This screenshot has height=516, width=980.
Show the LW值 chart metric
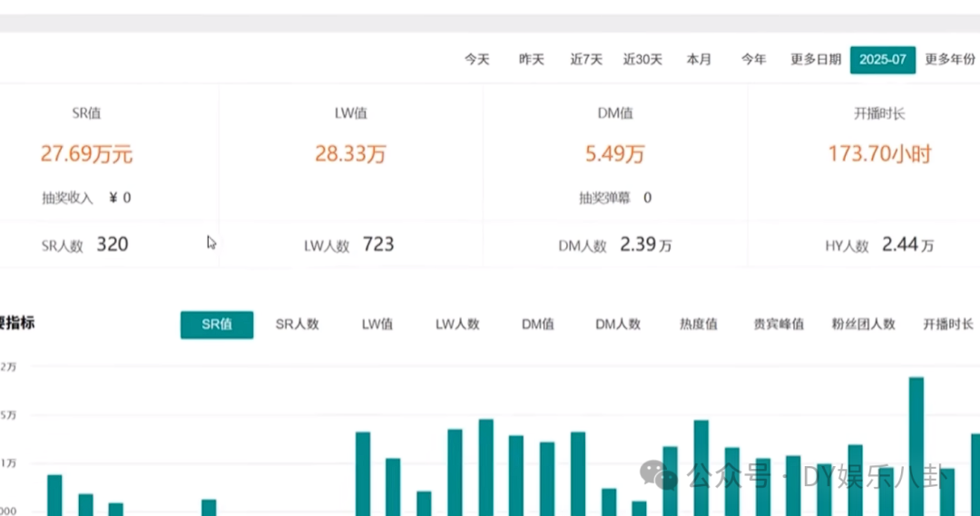377,325
